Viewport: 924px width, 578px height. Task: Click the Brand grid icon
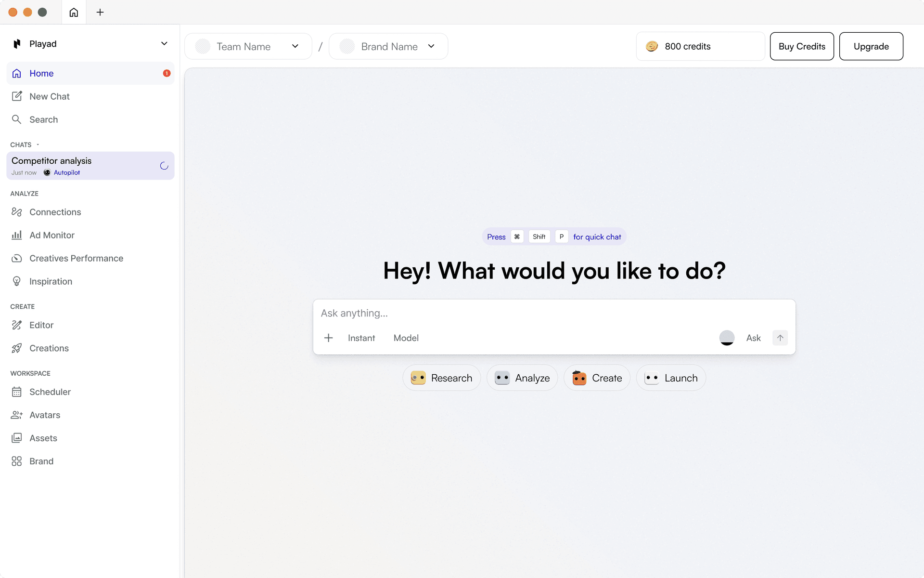tap(17, 461)
